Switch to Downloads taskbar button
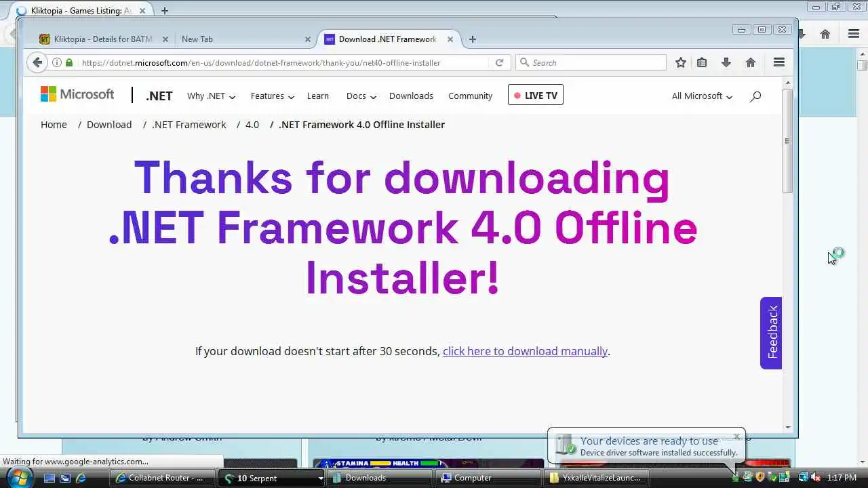 coord(379,478)
